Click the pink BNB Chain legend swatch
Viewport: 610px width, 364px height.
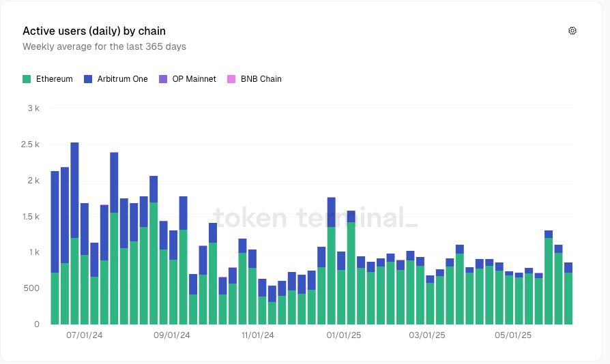pyautogui.click(x=231, y=79)
